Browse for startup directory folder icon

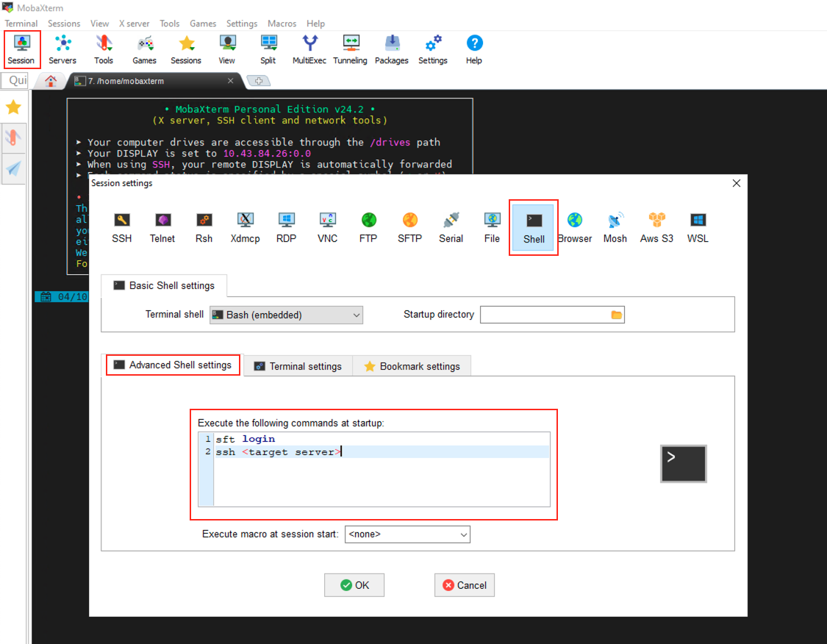click(616, 315)
